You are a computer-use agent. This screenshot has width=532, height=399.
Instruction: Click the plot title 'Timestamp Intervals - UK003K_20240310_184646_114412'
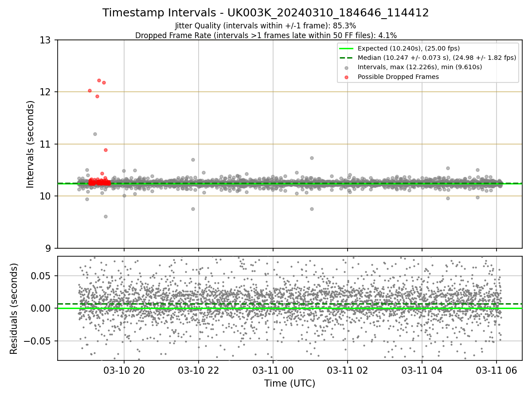pyautogui.click(x=266, y=13)
